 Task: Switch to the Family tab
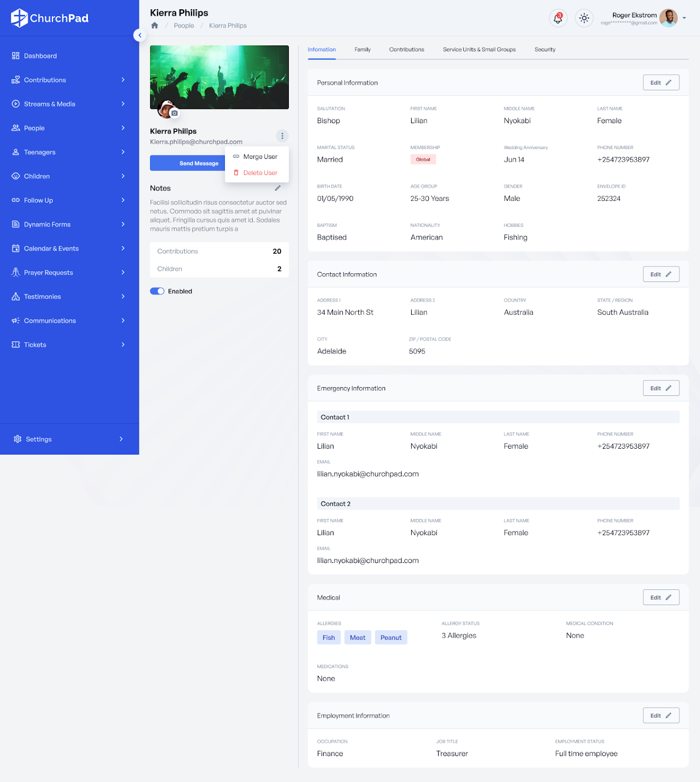point(362,49)
